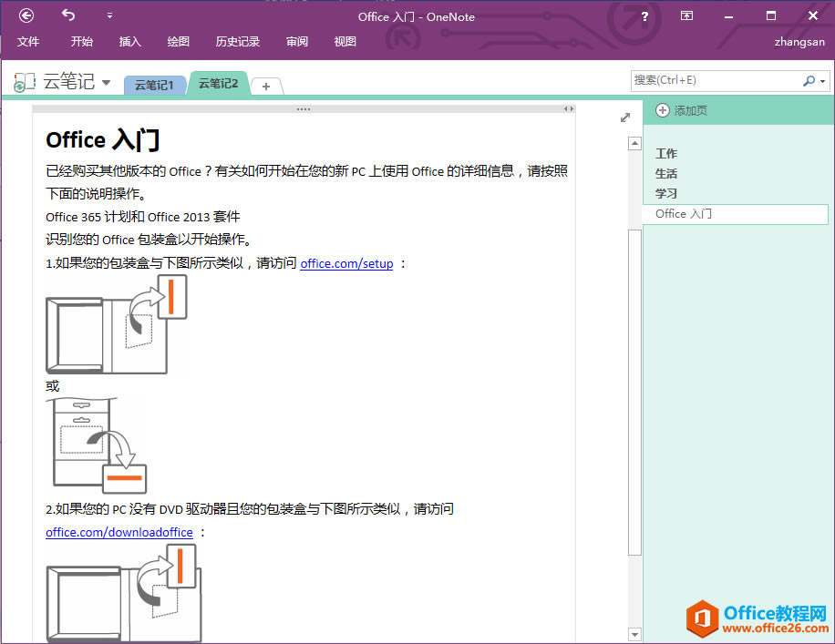Create a new section with the + tab
The height and width of the screenshot is (644, 835).
point(266,85)
